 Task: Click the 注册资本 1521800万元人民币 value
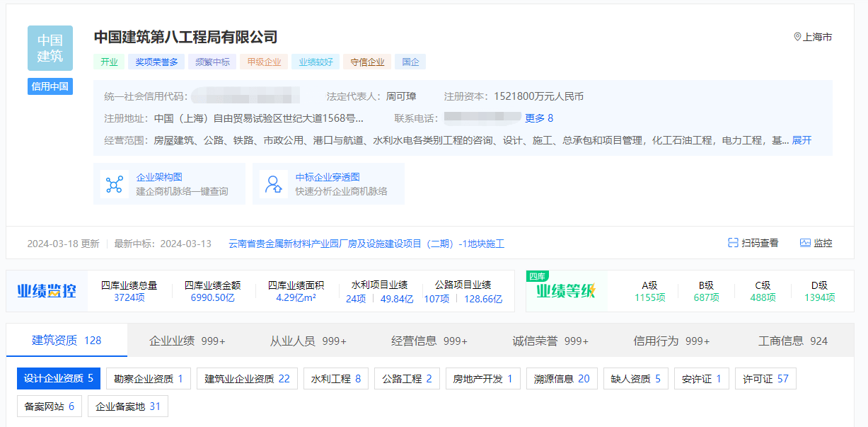pyautogui.click(x=538, y=96)
